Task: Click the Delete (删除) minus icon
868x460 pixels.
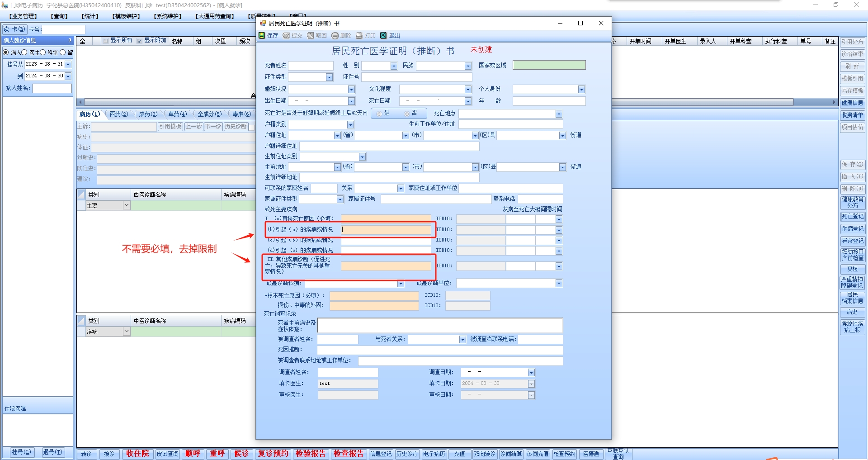Action: click(x=335, y=35)
